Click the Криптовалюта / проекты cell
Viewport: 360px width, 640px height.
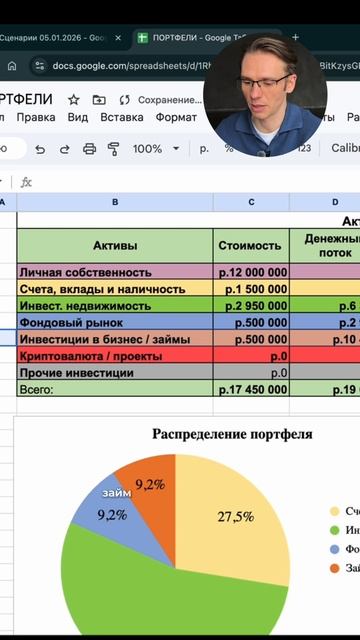[x=115, y=356]
